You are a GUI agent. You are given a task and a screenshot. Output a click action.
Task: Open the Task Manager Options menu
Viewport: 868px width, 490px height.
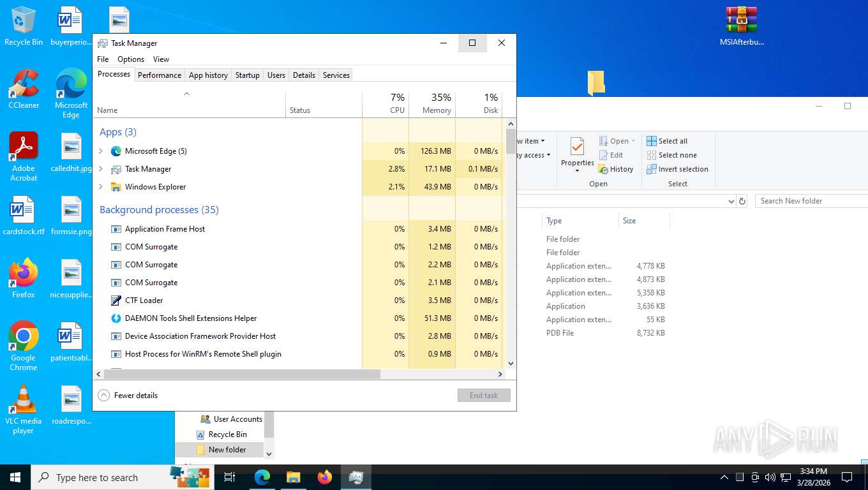[131, 59]
